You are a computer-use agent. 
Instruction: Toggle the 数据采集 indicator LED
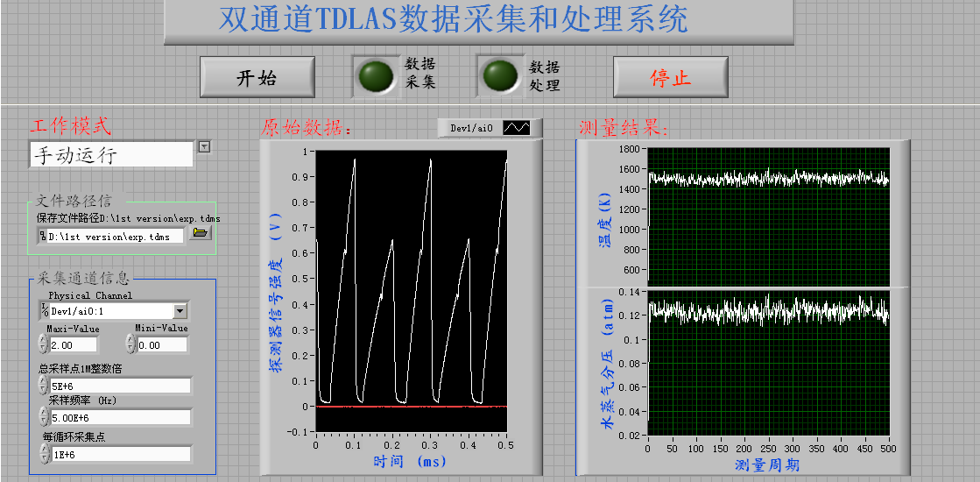[375, 76]
